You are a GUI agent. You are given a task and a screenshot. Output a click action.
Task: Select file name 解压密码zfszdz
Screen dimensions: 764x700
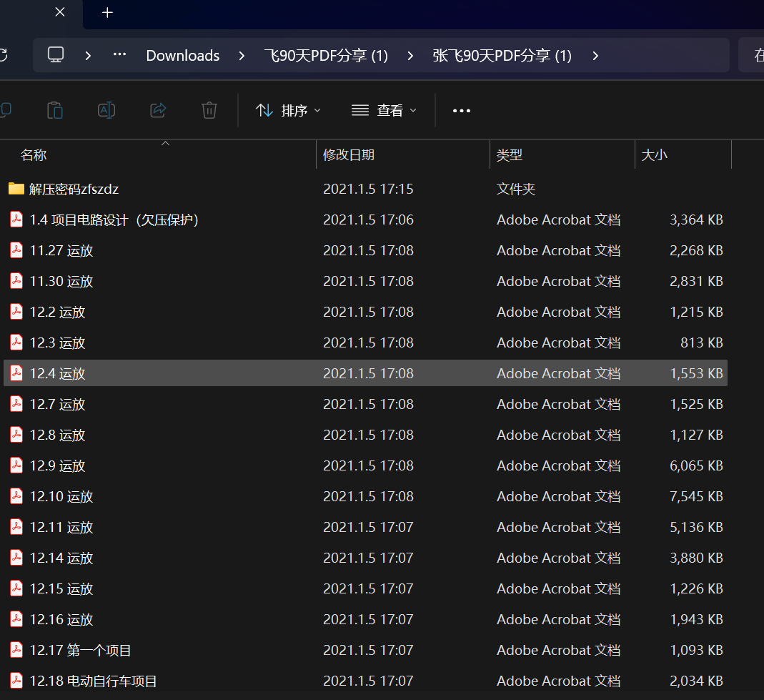[x=74, y=189]
